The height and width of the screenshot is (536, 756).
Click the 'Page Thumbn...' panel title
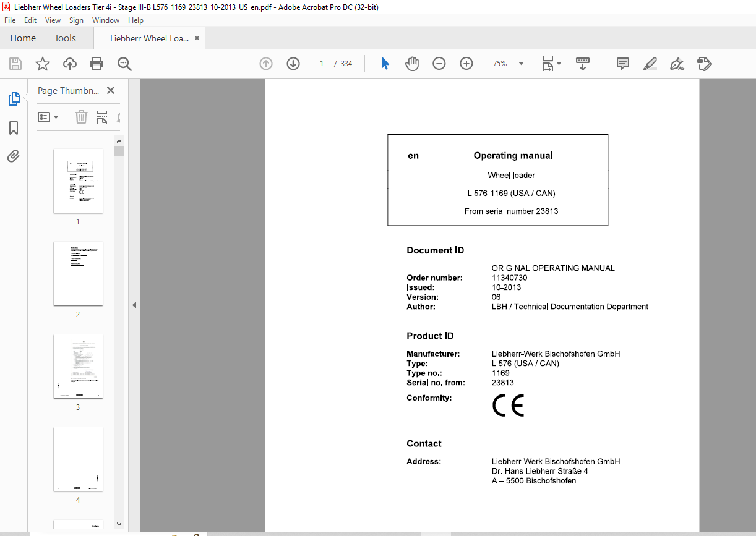(x=68, y=90)
